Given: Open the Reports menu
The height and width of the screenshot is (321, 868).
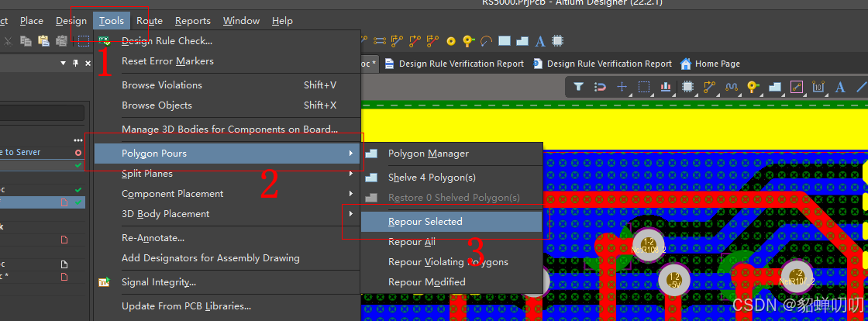Looking at the screenshot, I should click(193, 20).
